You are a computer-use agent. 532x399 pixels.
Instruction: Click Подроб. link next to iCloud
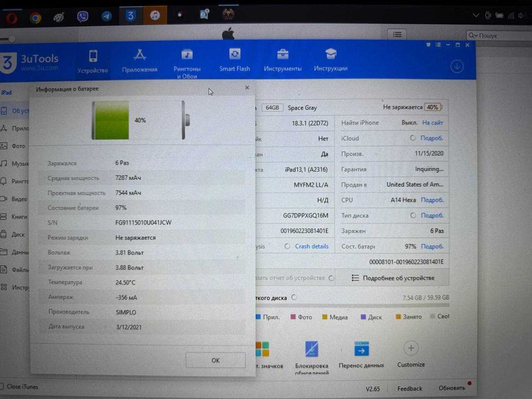432,138
